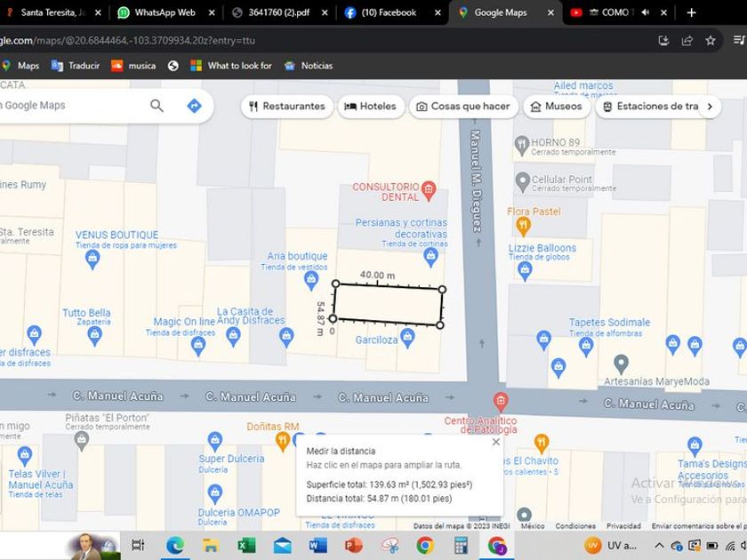The height and width of the screenshot is (560, 747).
Task: Click the Artesanías MaryeModa gray pin
Action: (621, 364)
